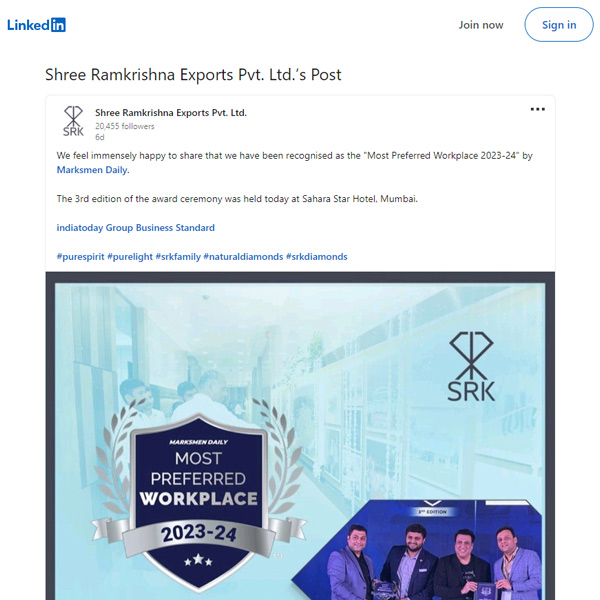Click the award ceremony group photo
Screen dimensions: 600x600
(417, 549)
